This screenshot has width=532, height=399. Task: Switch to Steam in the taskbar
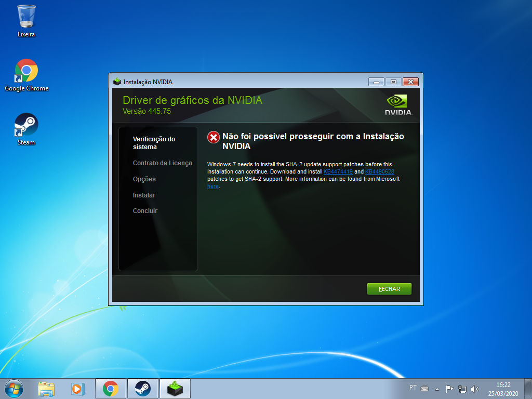(x=142, y=389)
